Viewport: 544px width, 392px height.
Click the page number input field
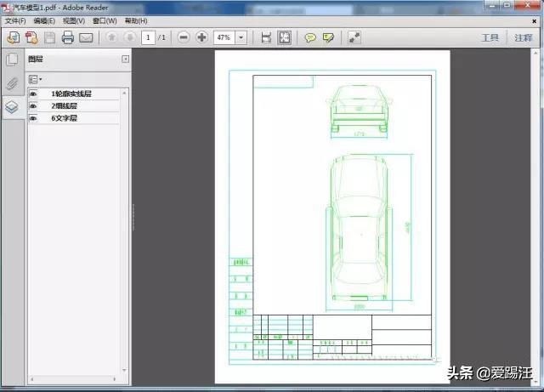pos(148,37)
